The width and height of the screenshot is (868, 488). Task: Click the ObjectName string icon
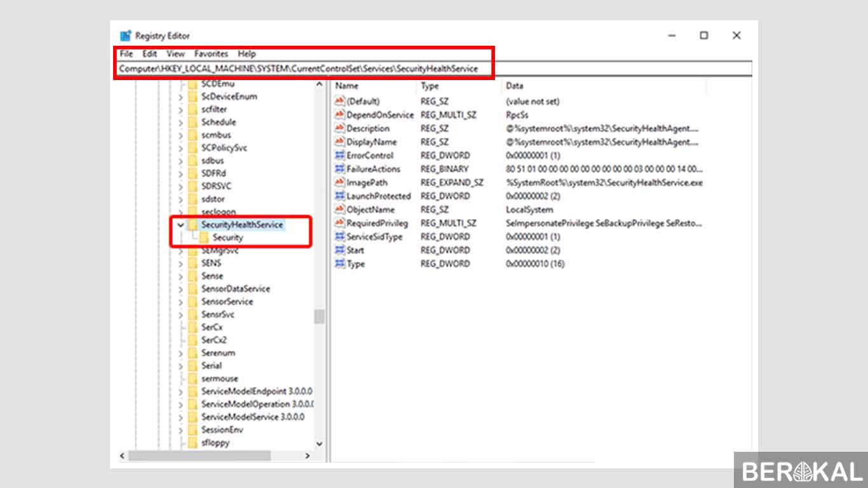point(339,210)
